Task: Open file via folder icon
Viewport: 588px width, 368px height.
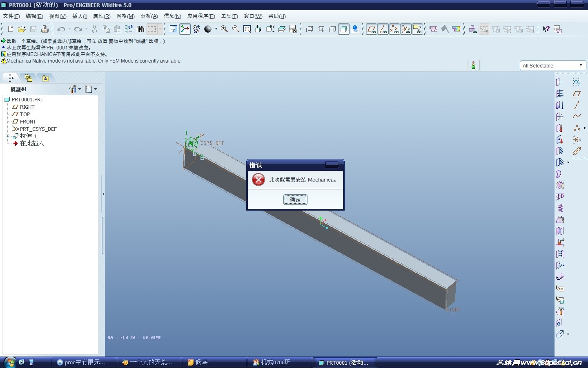Action: [22, 29]
